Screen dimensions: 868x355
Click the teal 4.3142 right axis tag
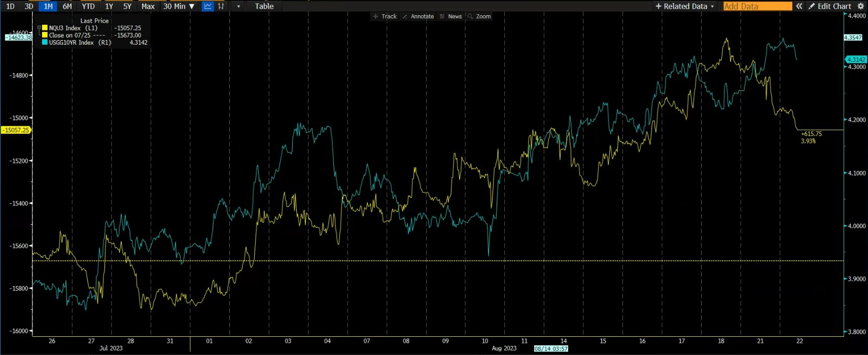click(x=856, y=60)
